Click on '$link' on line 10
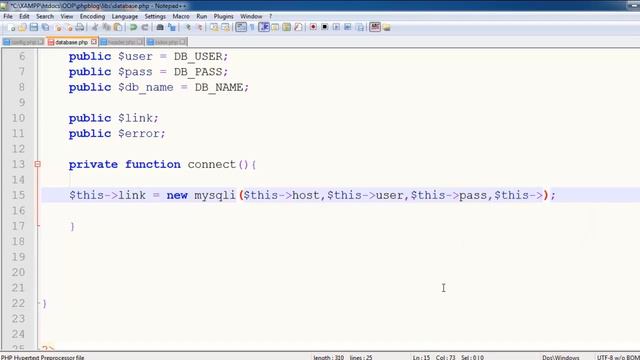 coord(135,118)
